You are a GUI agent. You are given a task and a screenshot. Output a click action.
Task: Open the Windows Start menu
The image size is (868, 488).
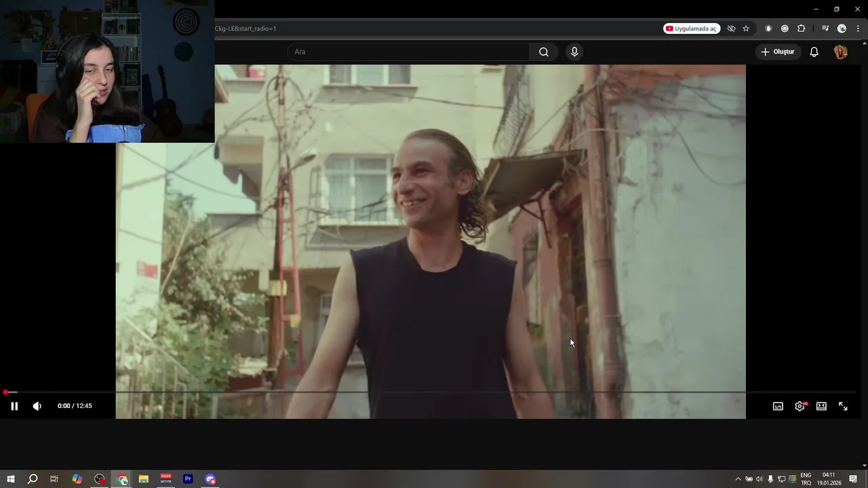[10, 479]
